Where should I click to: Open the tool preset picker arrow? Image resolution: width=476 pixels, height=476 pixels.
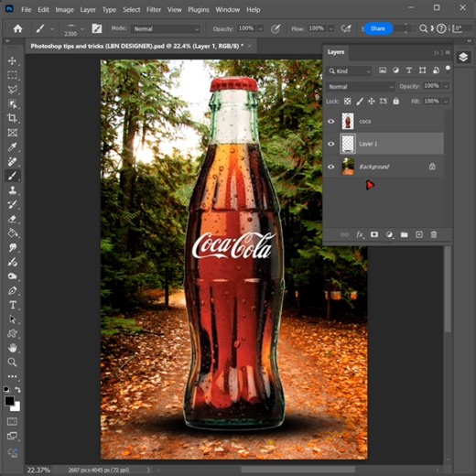[x=52, y=29]
